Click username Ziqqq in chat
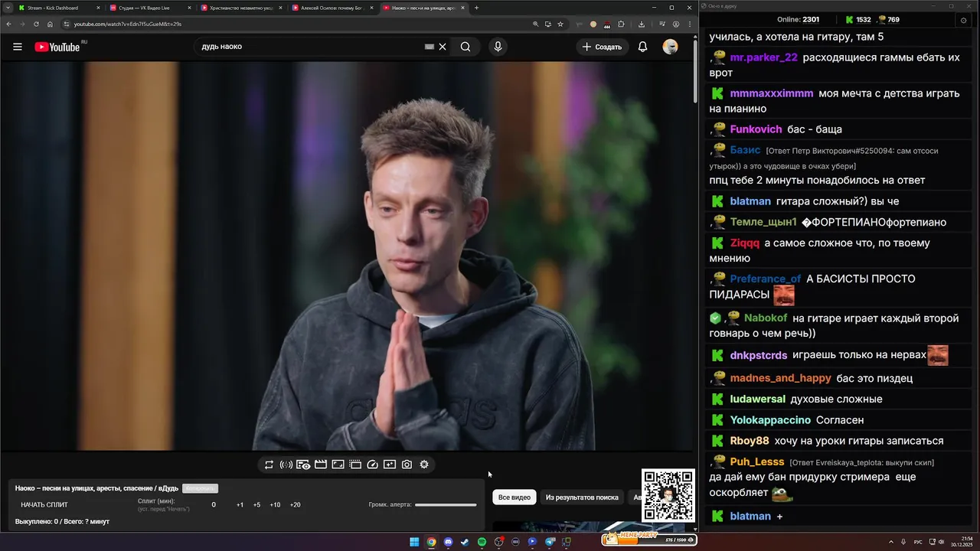Image resolution: width=980 pixels, height=551 pixels. coord(745,243)
